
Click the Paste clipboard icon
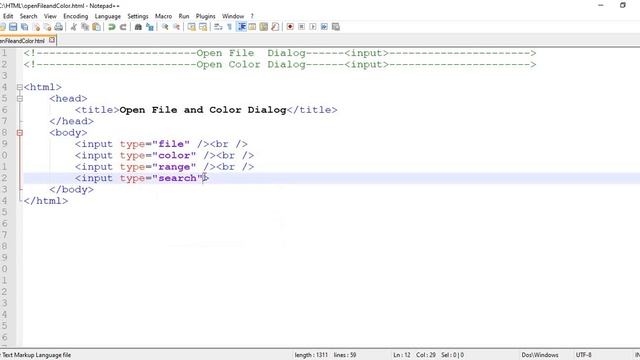[96, 27]
